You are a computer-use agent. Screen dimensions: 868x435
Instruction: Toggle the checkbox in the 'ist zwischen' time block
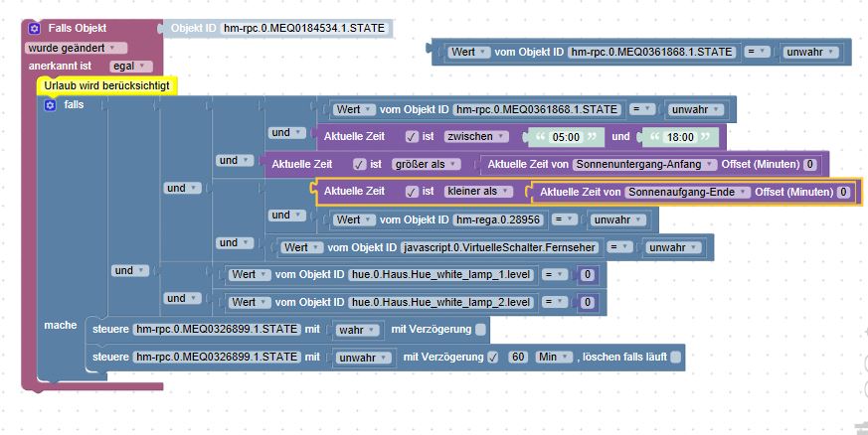pos(412,137)
